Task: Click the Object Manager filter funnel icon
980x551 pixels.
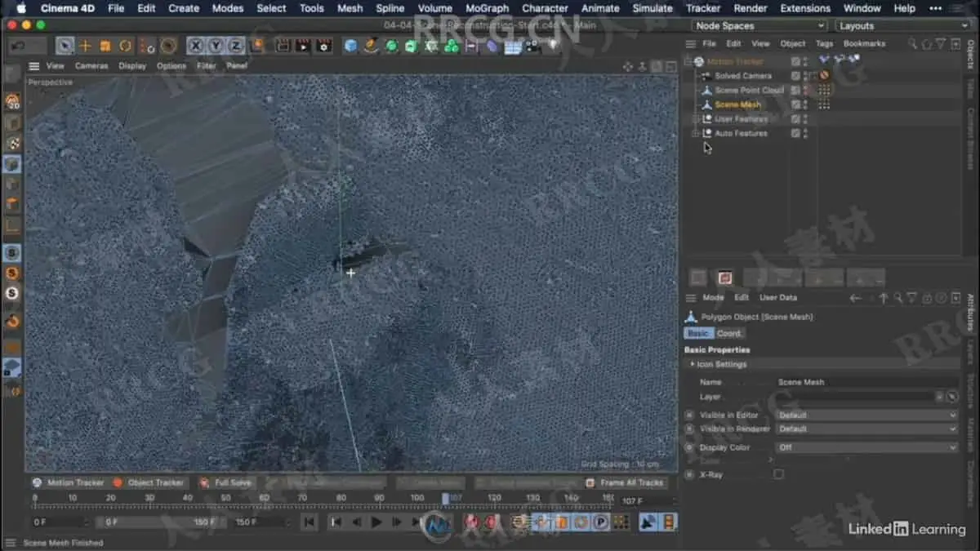Action: [941, 43]
